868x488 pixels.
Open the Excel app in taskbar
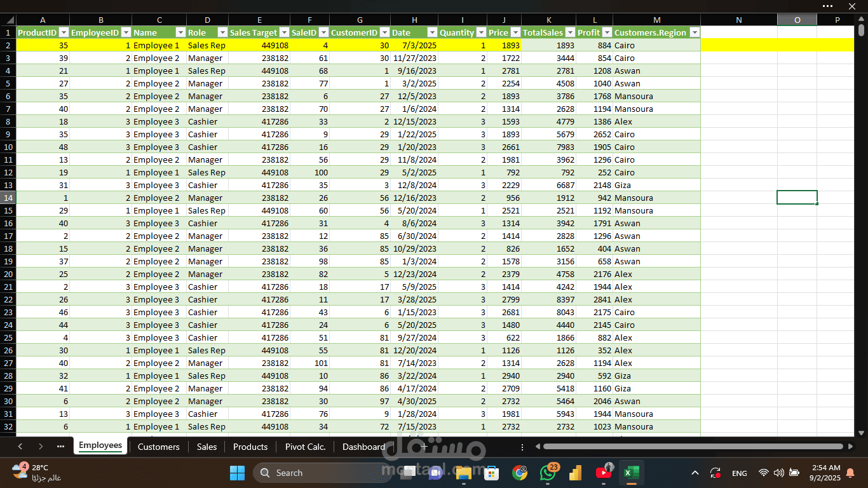(x=631, y=473)
